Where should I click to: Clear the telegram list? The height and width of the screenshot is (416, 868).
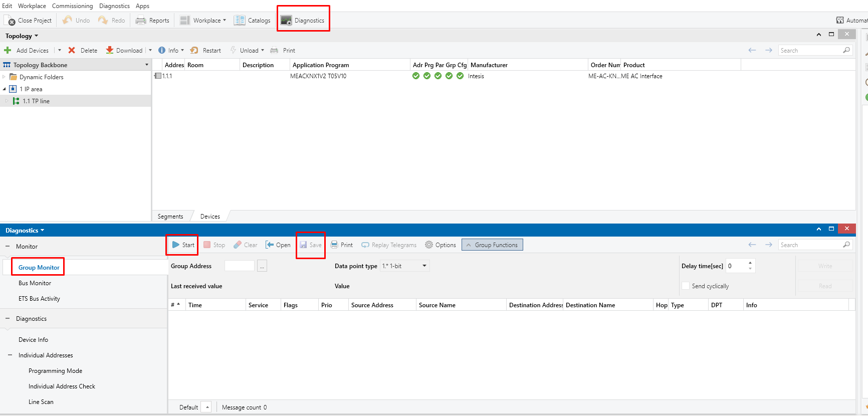[246, 245]
